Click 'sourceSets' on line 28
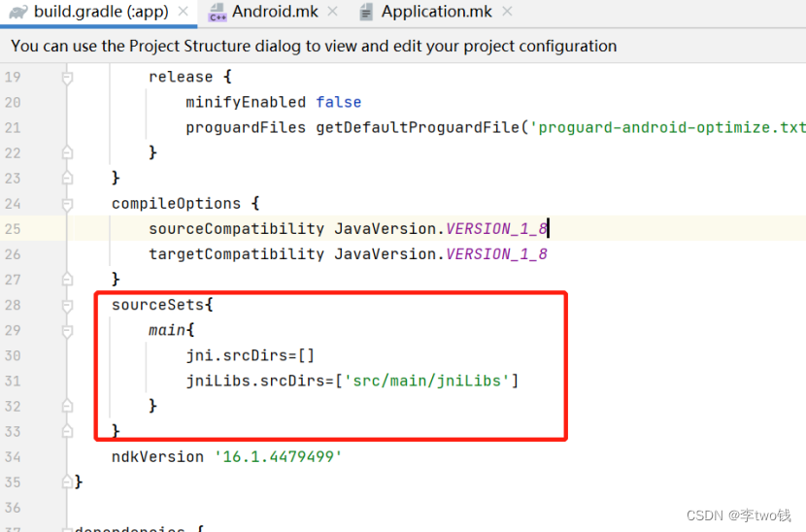806x532 pixels. point(158,305)
